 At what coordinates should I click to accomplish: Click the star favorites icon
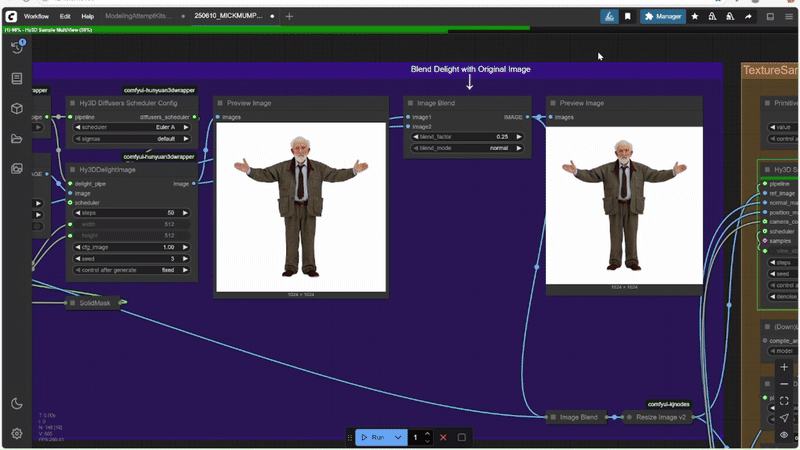695,16
